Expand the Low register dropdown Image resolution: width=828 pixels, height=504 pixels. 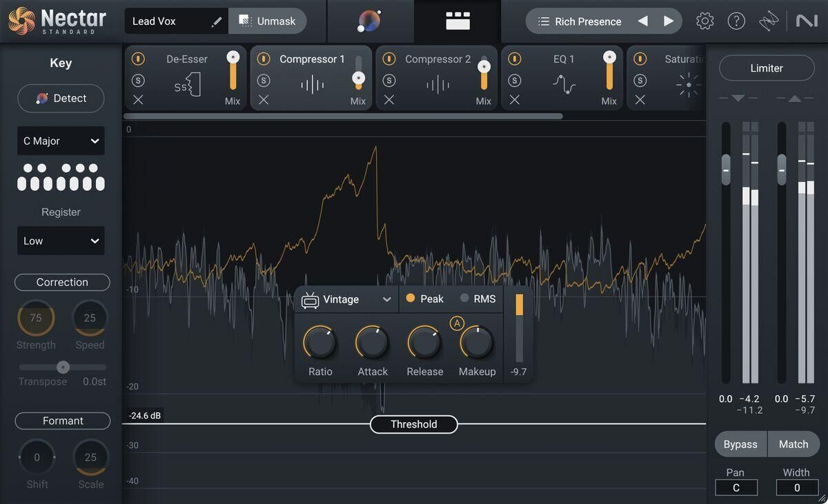pos(61,241)
